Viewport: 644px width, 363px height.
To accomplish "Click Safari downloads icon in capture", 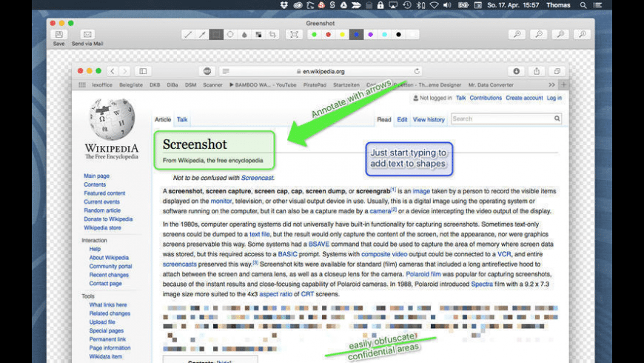I will click(x=516, y=71).
